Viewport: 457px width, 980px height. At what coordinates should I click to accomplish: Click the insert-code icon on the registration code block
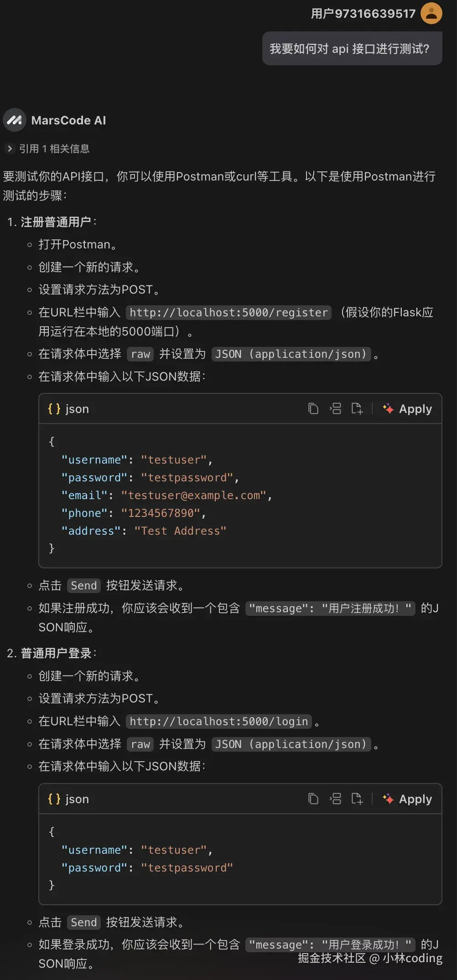pos(335,408)
